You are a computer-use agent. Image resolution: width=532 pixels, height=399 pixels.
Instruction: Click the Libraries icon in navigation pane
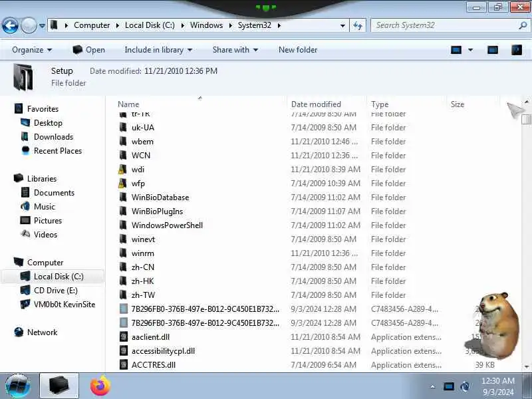[19, 178]
